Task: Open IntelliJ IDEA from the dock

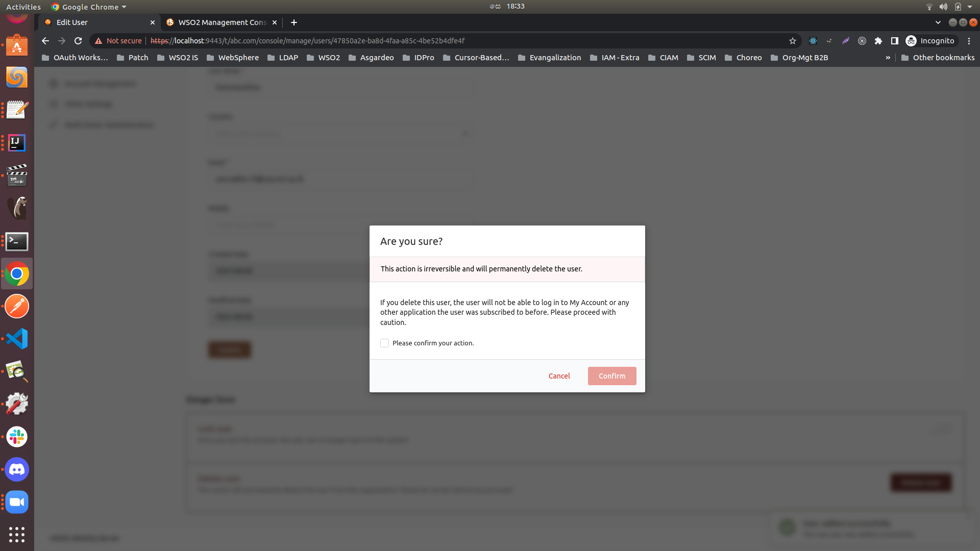Action: [x=16, y=143]
